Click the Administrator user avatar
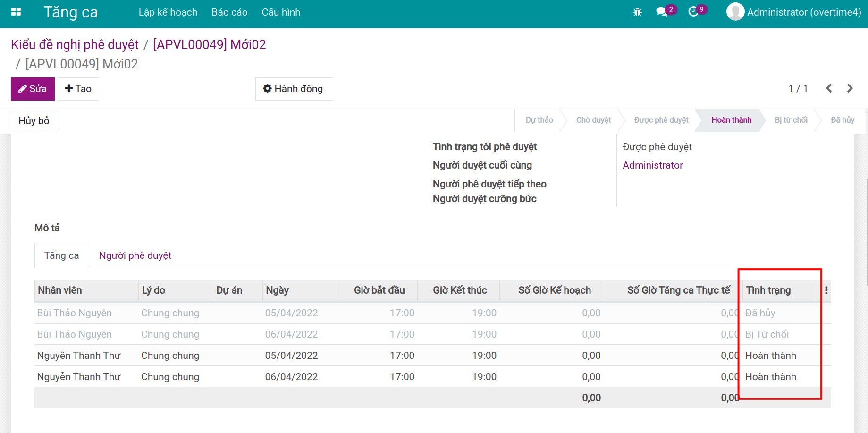Viewport: 868px width, 433px height. pos(735,12)
